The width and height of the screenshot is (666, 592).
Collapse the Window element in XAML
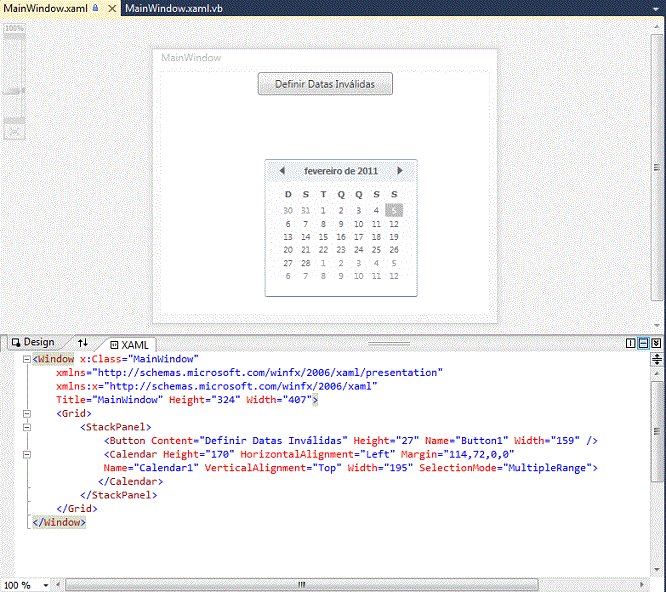[27, 359]
